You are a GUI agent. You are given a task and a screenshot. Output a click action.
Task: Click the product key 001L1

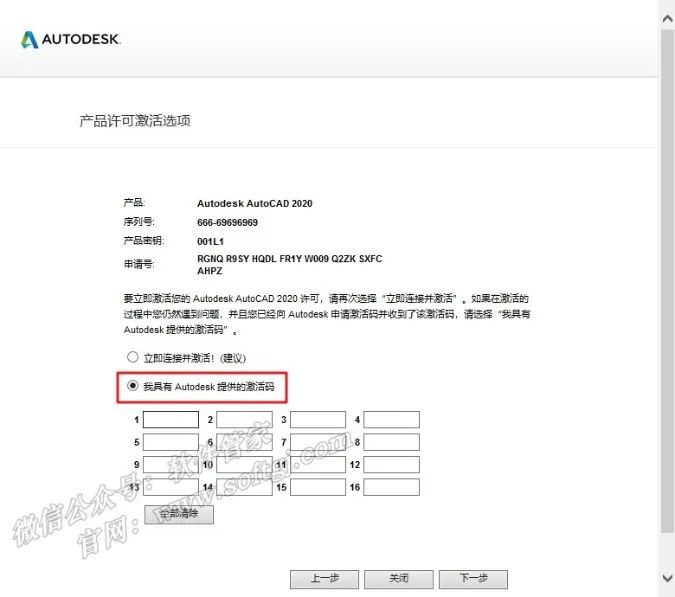(x=211, y=241)
